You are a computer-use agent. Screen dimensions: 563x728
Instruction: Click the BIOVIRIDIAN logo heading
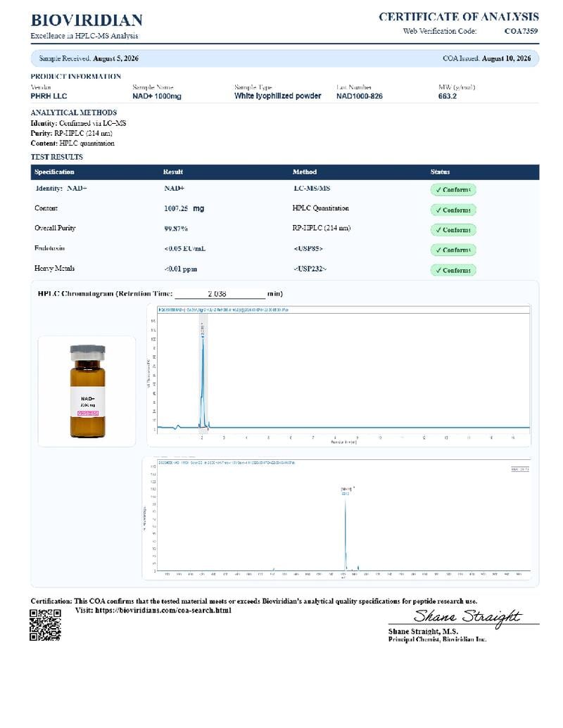[x=87, y=20]
